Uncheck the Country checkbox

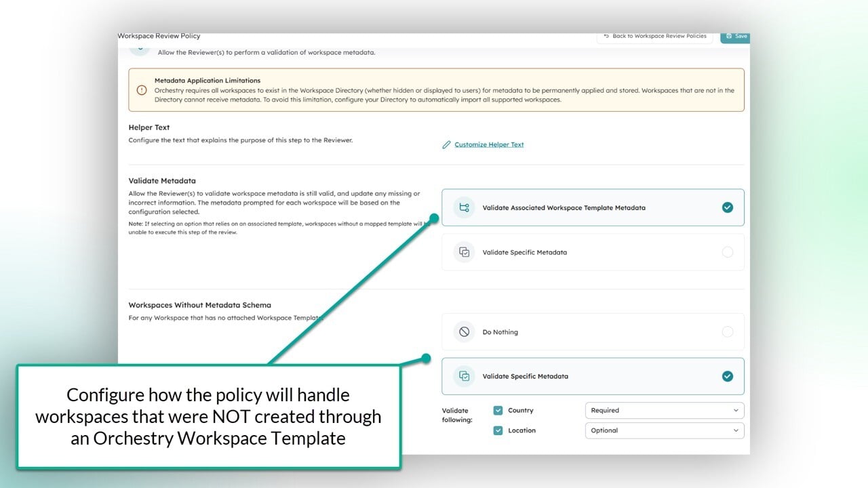(498, 410)
